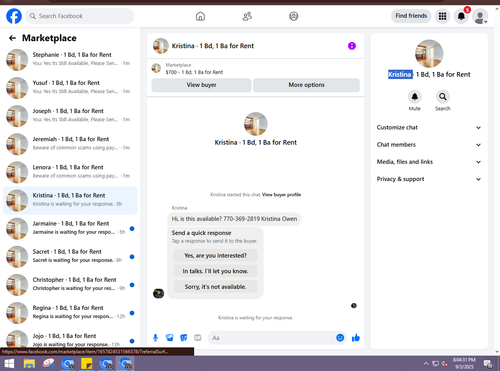Open the taskbar notification center

click(x=488, y=364)
